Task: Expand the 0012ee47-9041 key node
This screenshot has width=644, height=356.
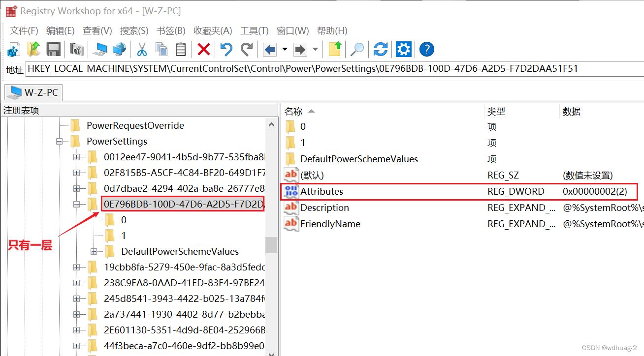Action: point(76,157)
